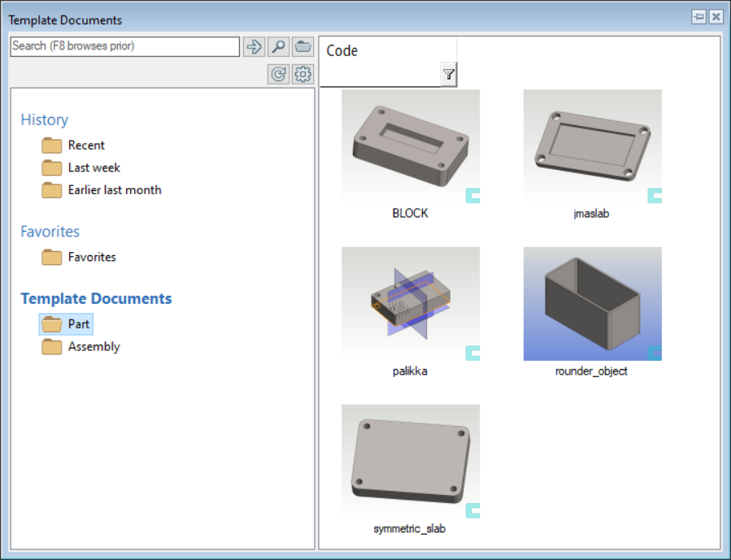Select the Part template folder

coord(79,324)
